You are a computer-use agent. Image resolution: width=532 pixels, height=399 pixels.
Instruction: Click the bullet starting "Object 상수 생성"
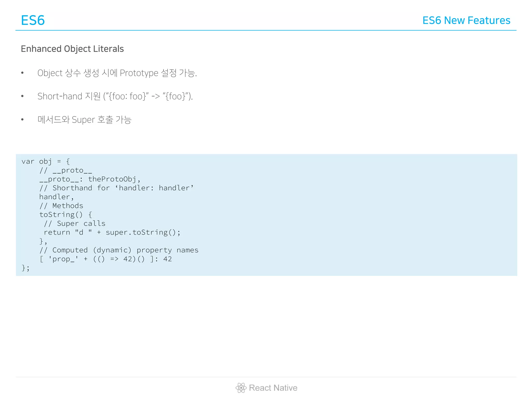point(117,73)
